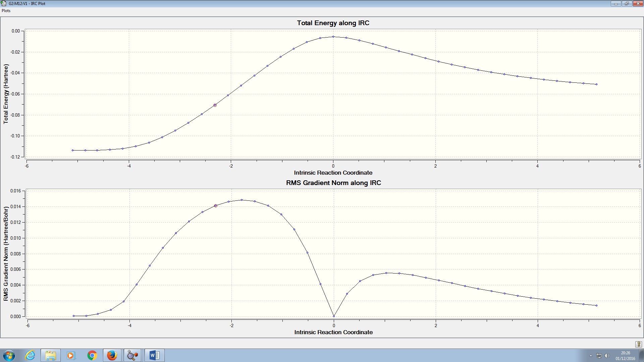Switch to Firefox in the taskbar

[112, 355]
